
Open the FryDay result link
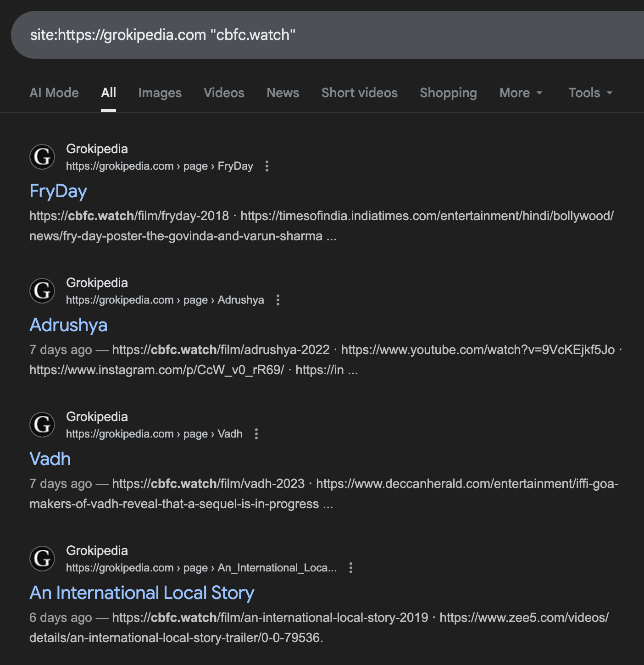58,191
